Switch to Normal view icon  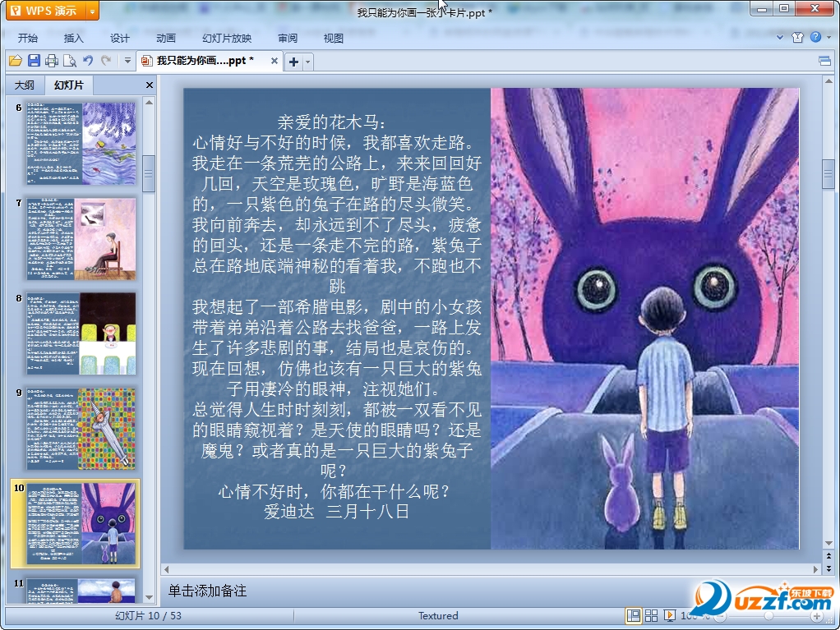633,615
